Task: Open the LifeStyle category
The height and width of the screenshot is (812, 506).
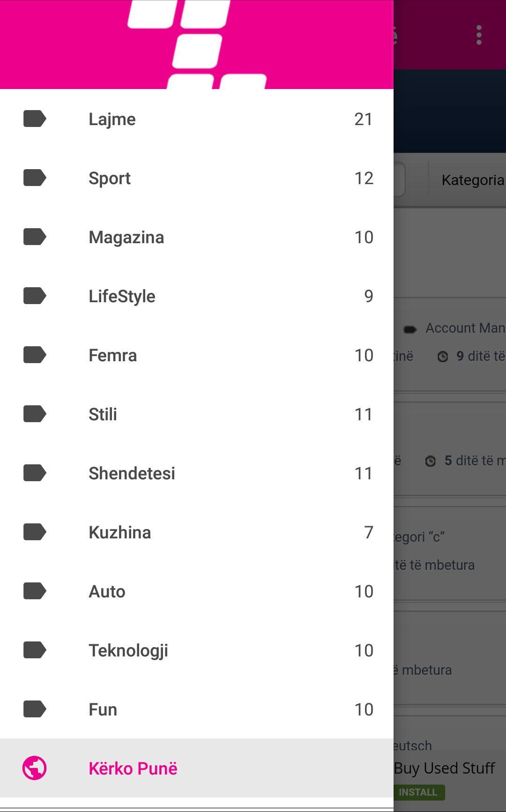Action: pos(122,296)
